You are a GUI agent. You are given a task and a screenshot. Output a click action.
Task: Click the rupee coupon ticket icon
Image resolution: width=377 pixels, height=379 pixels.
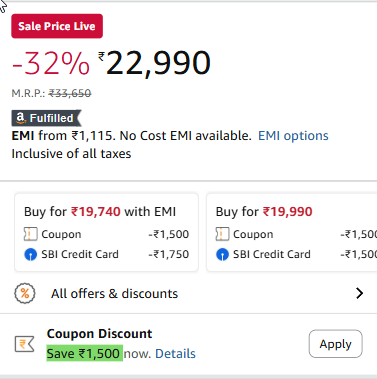pyautogui.click(x=25, y=344)
